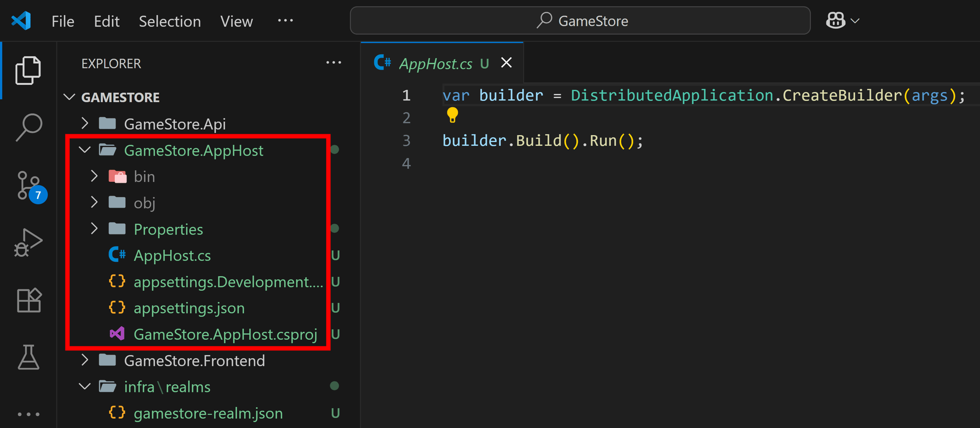Open the Explorer view in activity bar
The image size is (980, 428).
click(x=28, y=71)
